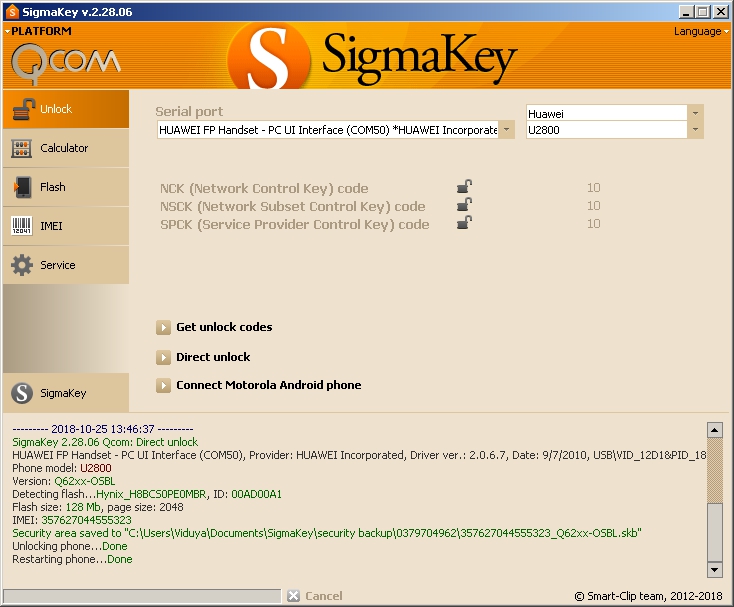Viewport: 734px width, 607px height.
Task: Click the SPCK attempts counter 10
Action: click(594, 224)
